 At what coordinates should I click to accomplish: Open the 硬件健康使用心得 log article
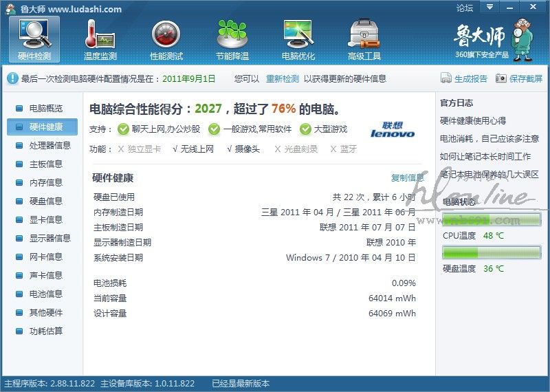[473, 121]
